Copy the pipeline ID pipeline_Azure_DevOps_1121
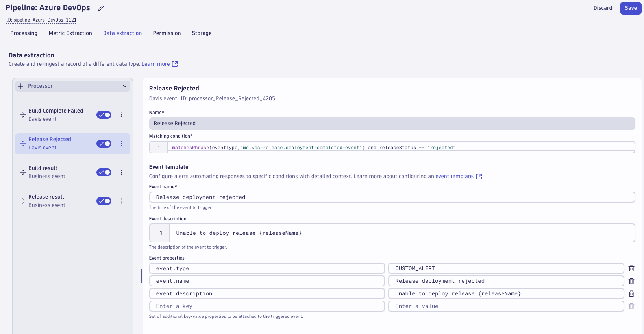644x334 pixels. coord(41,20)
